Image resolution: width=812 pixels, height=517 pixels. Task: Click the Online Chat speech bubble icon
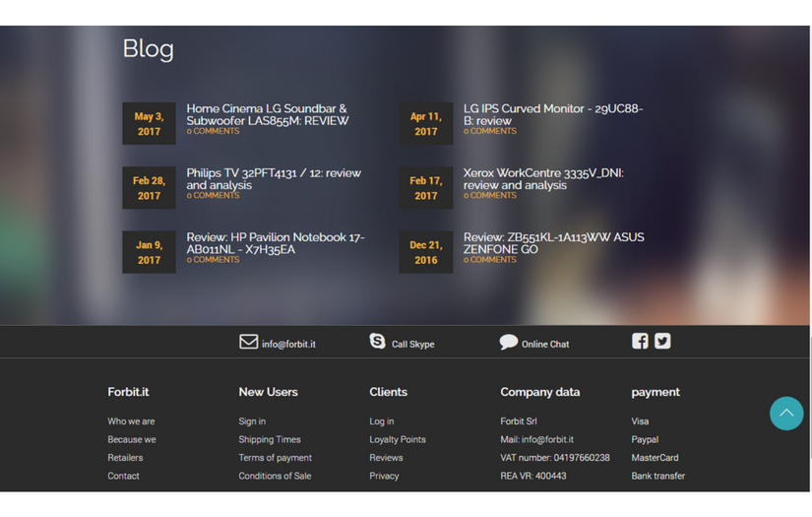508,342
